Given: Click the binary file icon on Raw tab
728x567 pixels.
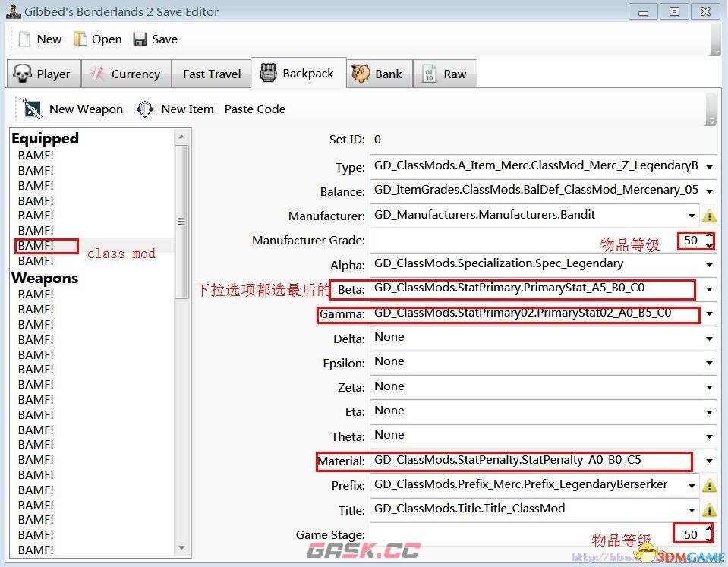Looking at the screenshot, I should 429,74.
